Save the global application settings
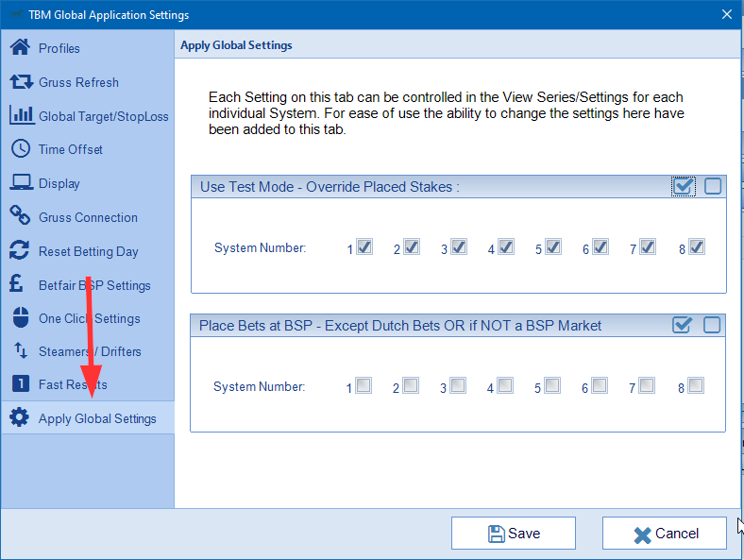744x560 pixels. tap(514, 534)
